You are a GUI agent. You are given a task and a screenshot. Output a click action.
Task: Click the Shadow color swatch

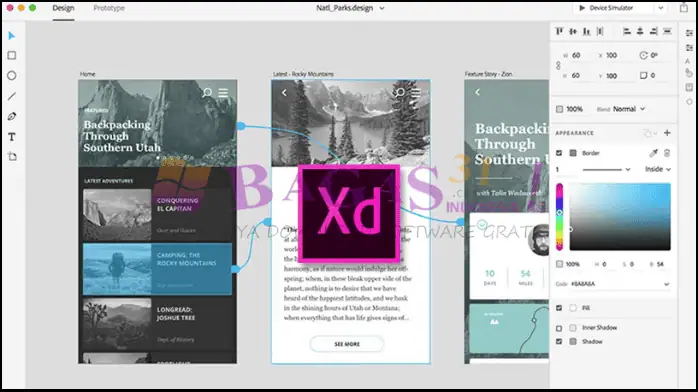pos(573,342)
